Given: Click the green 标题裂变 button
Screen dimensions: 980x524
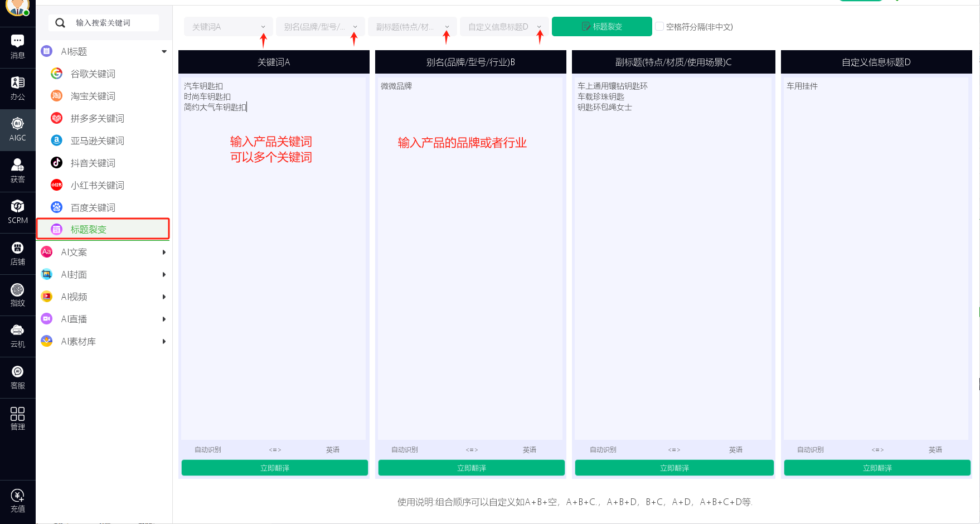Looking at the screenshot, I should coord(602,26).
